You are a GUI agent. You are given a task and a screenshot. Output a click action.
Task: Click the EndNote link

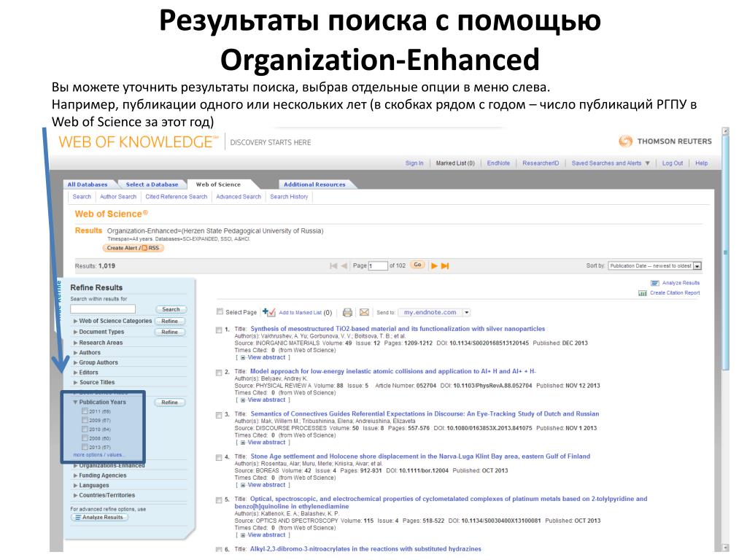[498, 163]
